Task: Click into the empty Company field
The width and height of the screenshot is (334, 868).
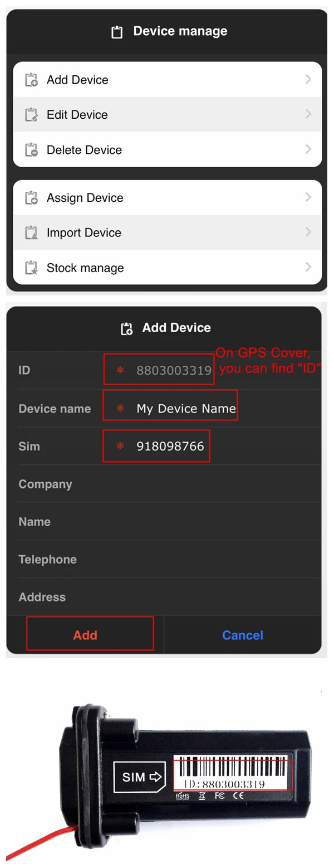Action: 212,484
